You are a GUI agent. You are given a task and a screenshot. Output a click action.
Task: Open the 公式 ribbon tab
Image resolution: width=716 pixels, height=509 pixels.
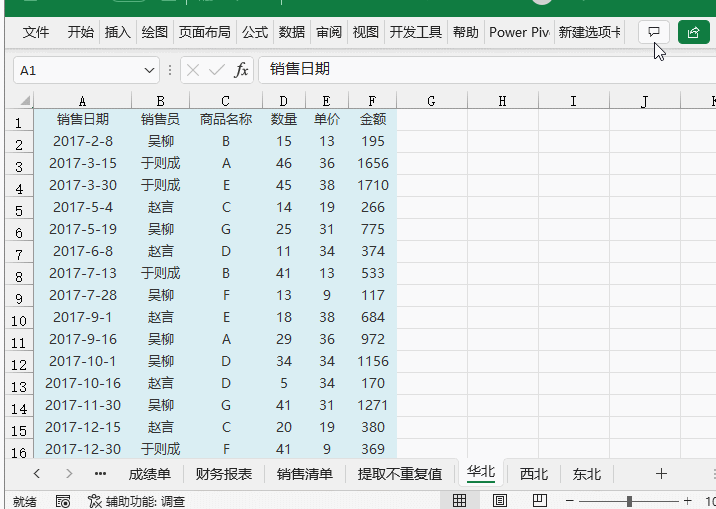click(x=255, y=32)
